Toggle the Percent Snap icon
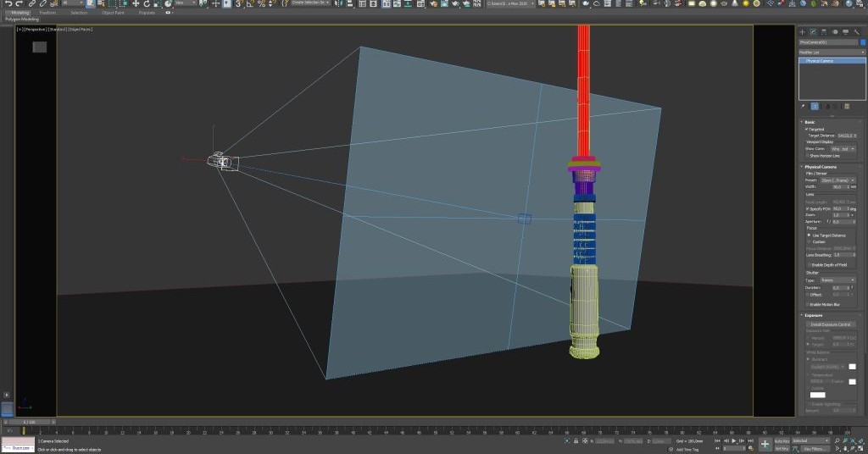The height and width of the screenshot is (454, 868). [261, 3]
